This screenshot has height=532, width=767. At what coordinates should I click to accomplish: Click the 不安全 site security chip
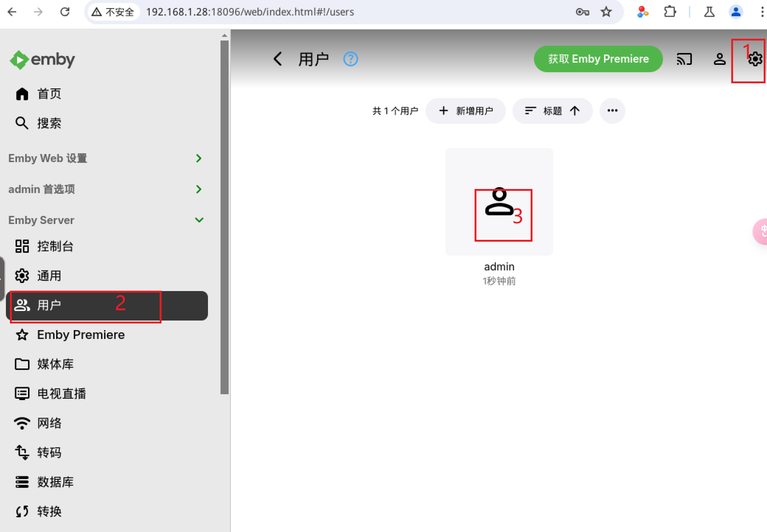pos(113,12)
